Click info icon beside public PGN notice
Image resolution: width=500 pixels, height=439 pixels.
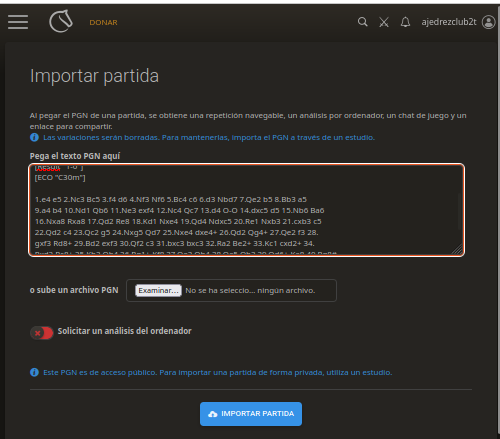click(34, 372)
